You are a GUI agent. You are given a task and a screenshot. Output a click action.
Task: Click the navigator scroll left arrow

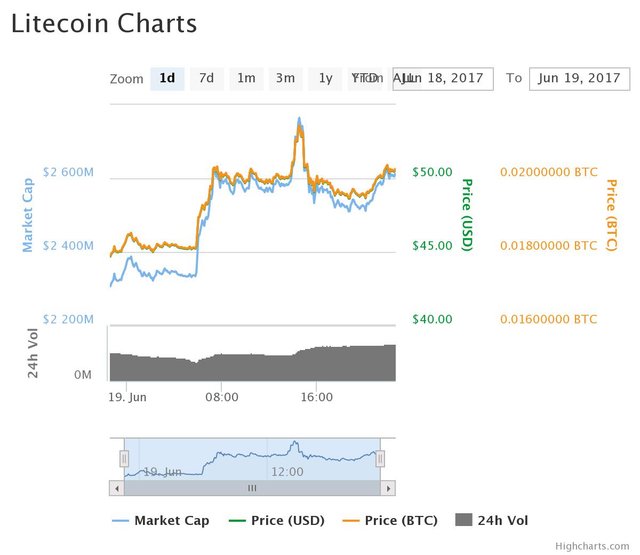(116, 488)
